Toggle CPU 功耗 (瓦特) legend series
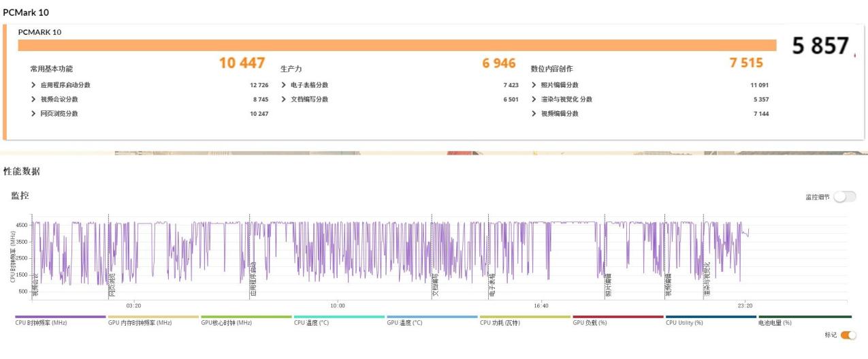 pos(525,320)
